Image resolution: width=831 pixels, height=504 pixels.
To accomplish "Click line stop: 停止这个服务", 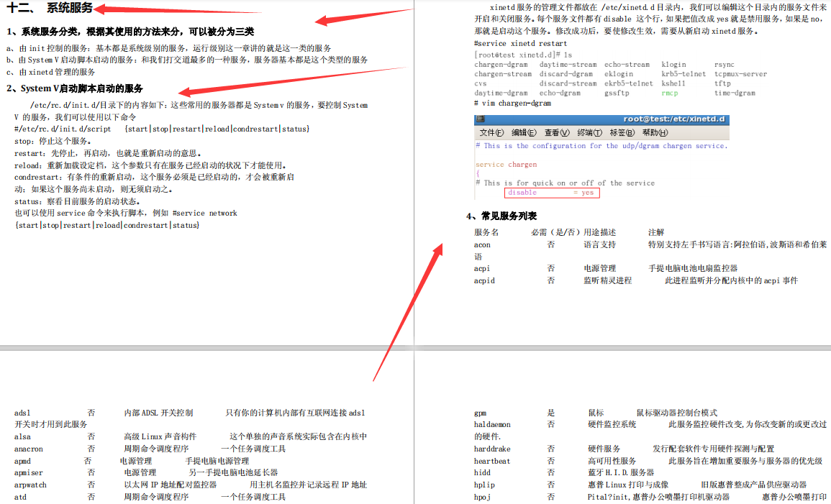I will click(x=53, y=142).
